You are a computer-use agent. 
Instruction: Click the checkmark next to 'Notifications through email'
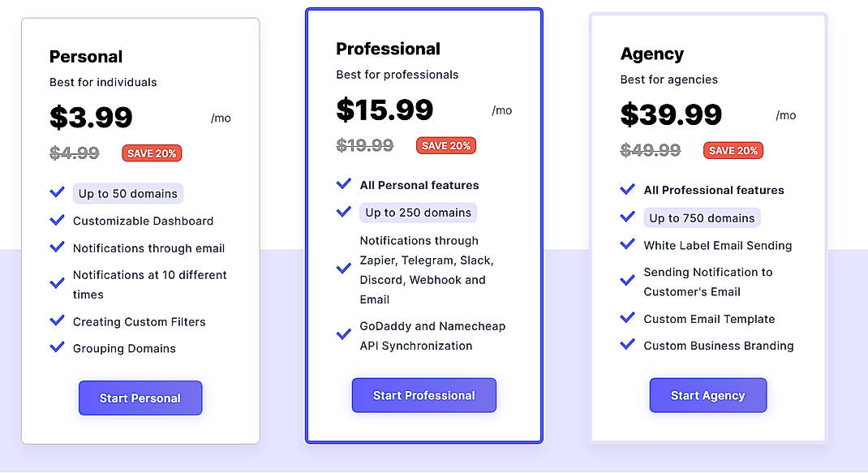tap(57, 248)
